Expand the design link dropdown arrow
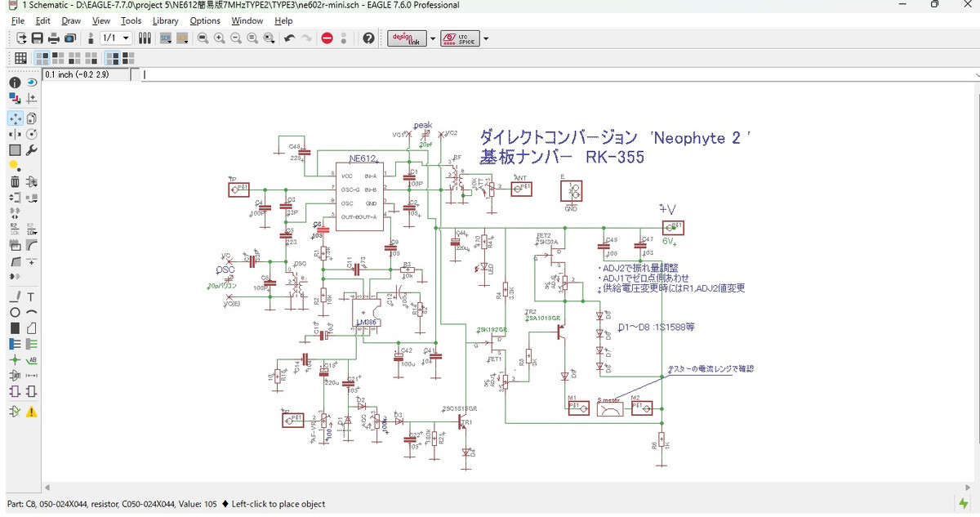 [x=433, y=38]
